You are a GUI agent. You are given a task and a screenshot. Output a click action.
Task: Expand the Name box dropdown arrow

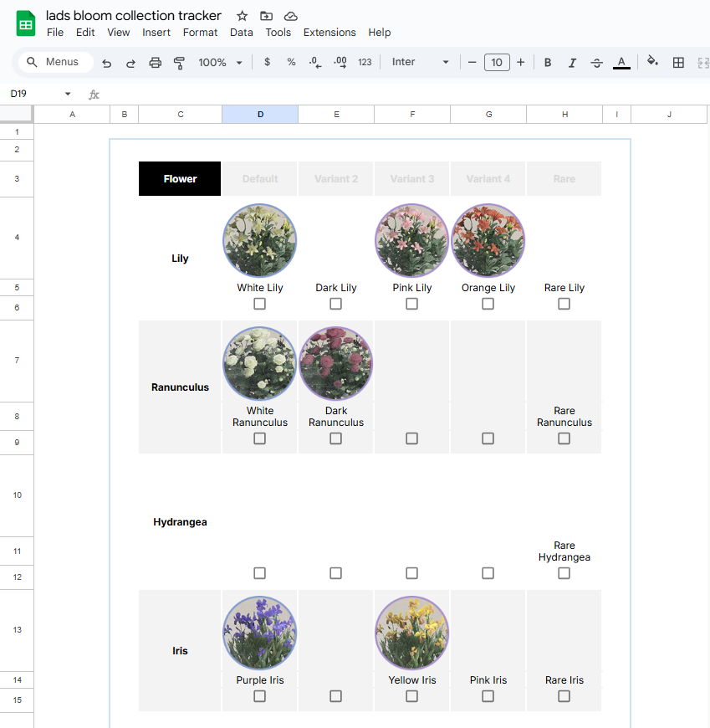point(68,94)
